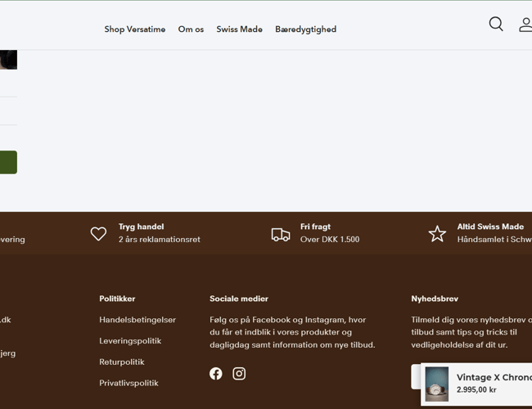Visit the Instagram page icon
The width and height of the screenshot is (532, 409).
pos(239,373)
